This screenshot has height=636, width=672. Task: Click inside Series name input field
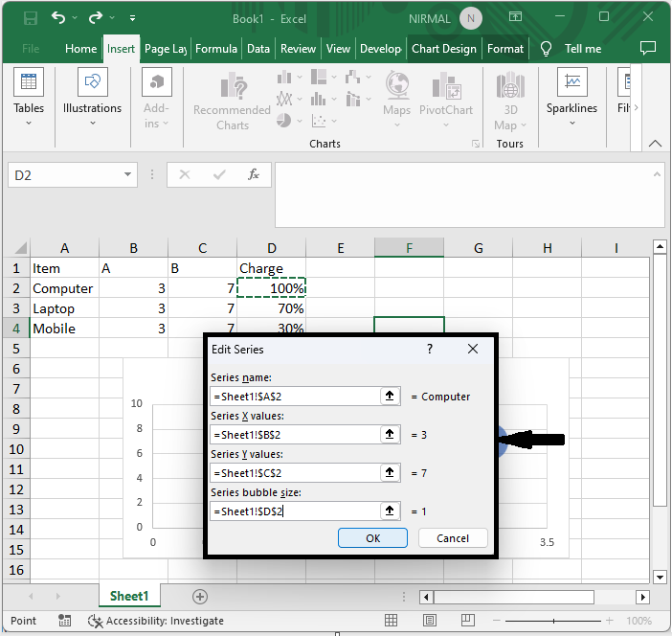[295, 397]
